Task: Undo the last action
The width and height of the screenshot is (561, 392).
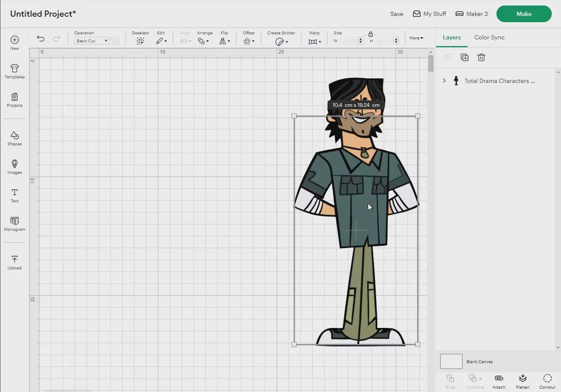Action: 41,39
